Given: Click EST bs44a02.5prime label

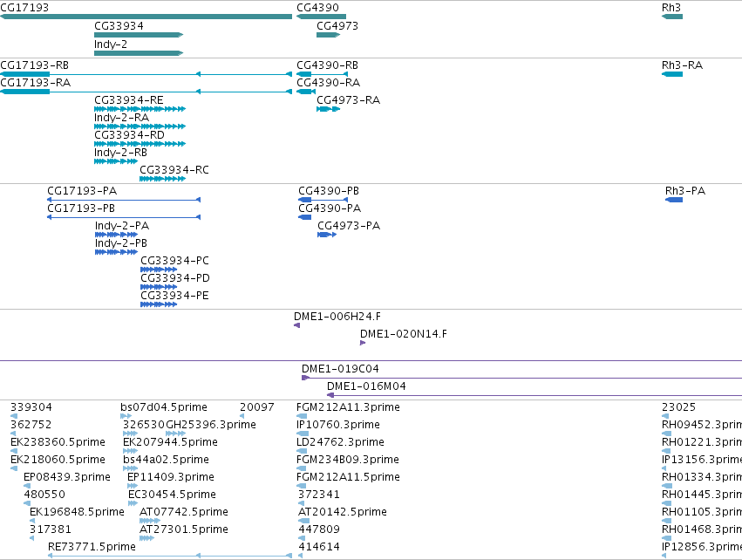Looking at the screenshot, I should (x=166, y=460).
